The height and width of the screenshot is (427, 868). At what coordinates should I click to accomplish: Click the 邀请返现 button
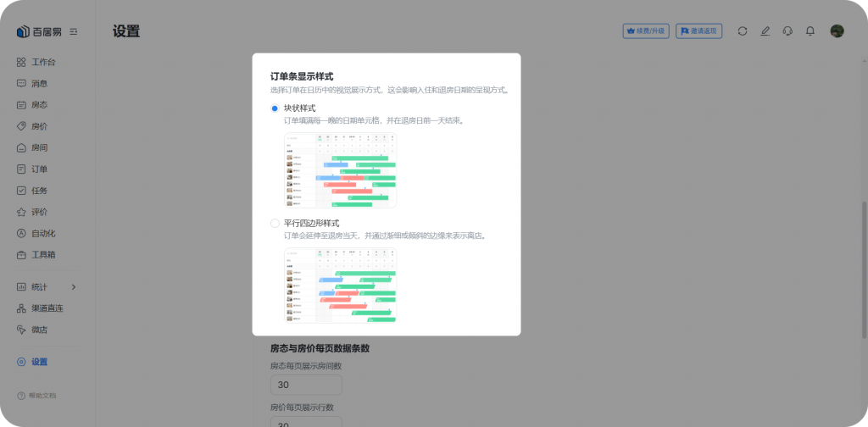699,31
